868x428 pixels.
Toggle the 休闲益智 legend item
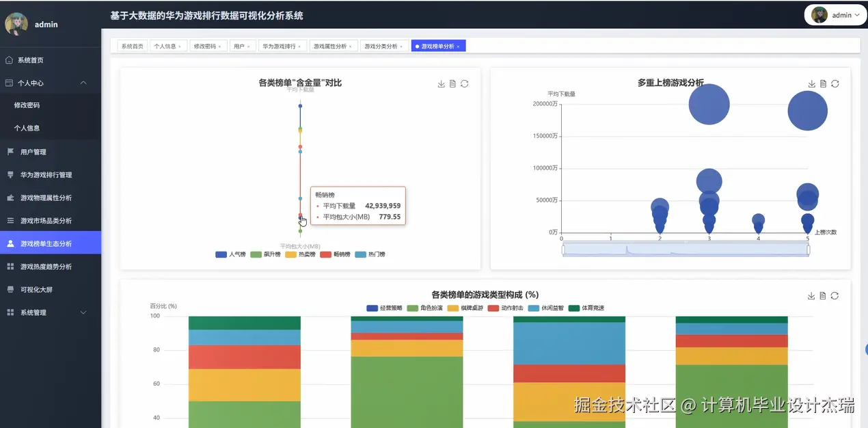pyautogui.click(x=545, y=308)
